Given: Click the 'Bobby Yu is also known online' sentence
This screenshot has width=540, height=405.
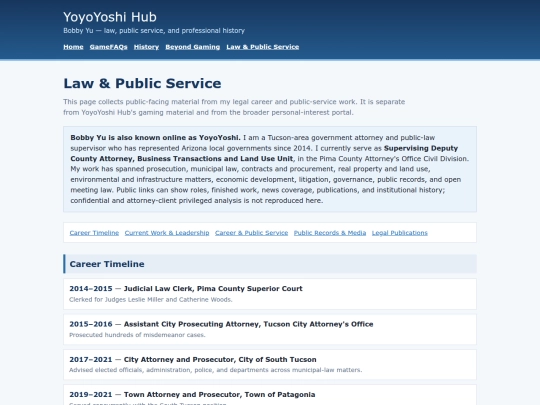Looking at the screenshot, I should click(155, 137).
